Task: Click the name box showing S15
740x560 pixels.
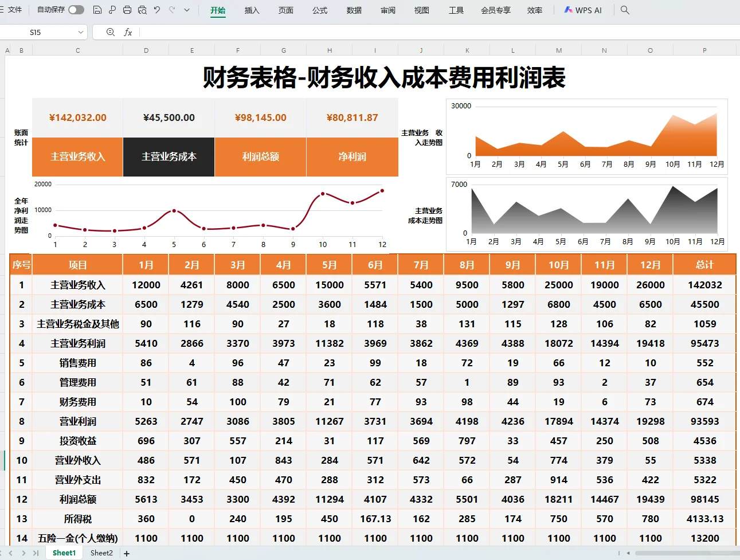Action: (x=36, y=32)
